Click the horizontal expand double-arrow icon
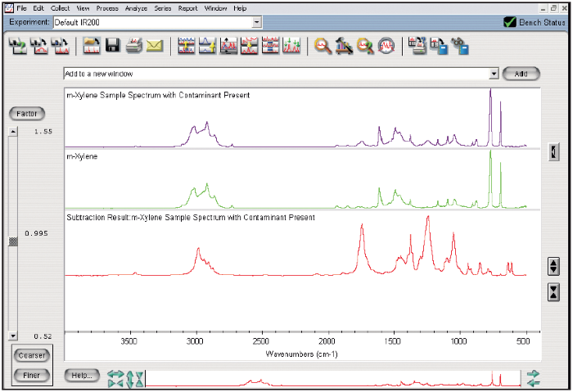The image size is (573, 392). (x=115, y=374)
